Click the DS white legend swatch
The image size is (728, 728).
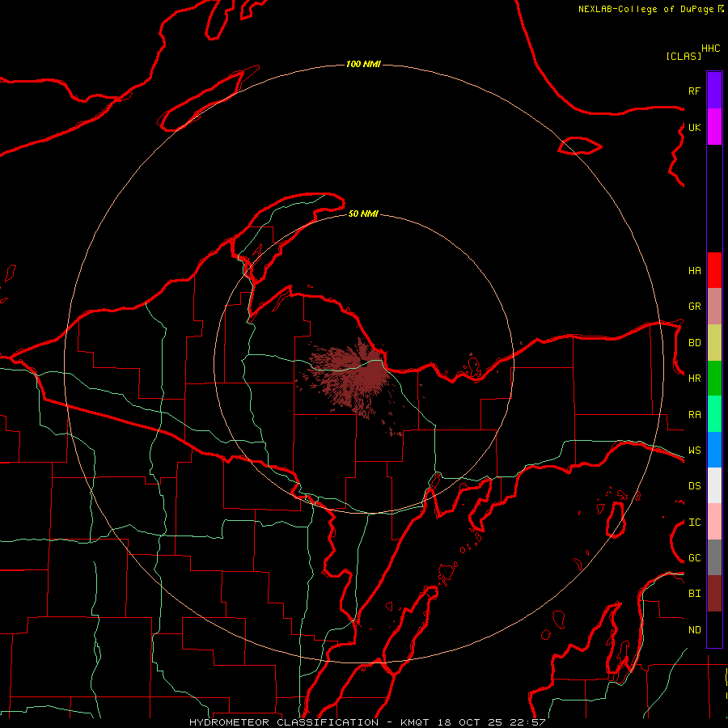(714, 485)
